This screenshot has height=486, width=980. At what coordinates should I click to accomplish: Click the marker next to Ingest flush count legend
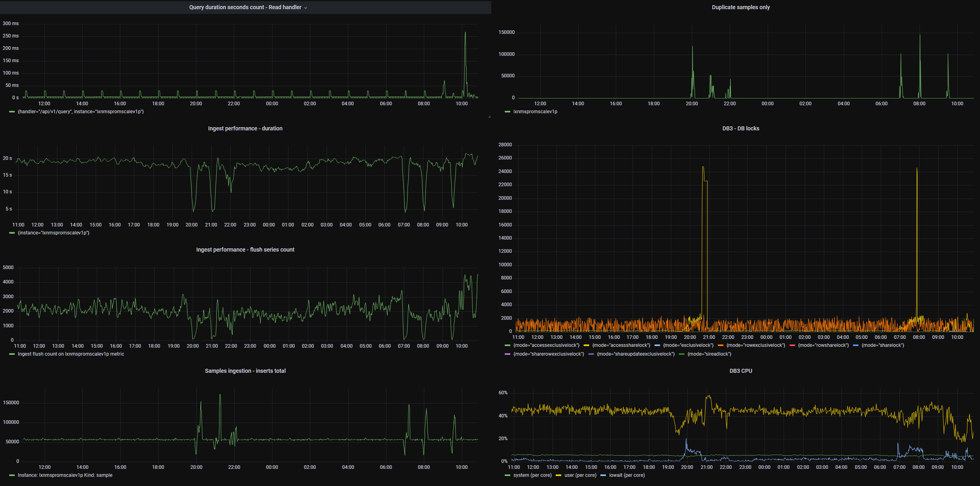pos(11,354)
